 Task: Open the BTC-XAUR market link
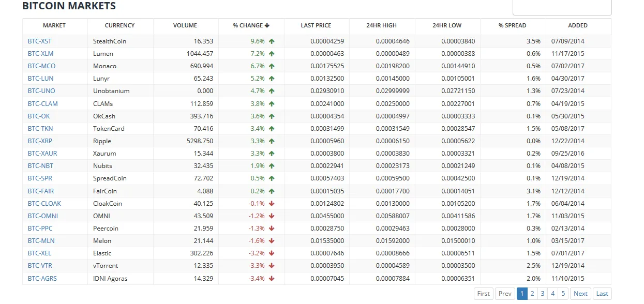pos(42,153)
